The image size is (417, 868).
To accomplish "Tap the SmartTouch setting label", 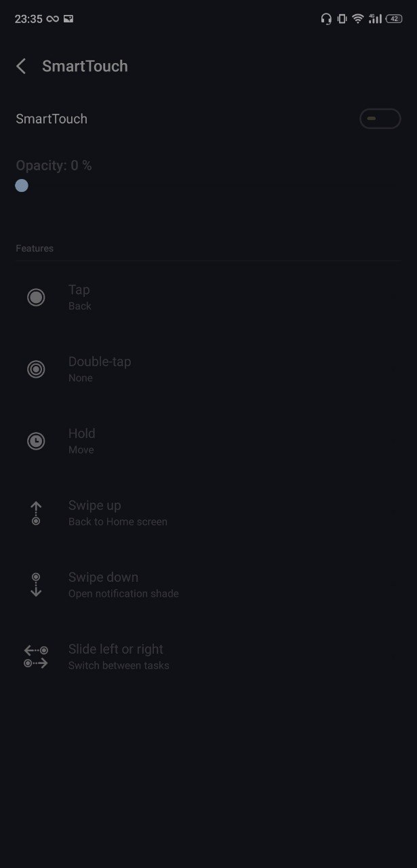I will pos(52,119).
